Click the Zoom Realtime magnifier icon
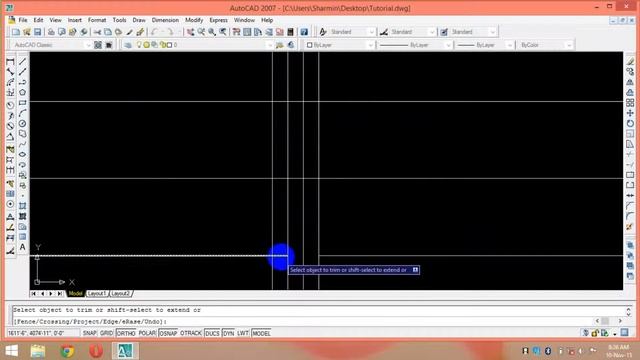Viewport: 640px width, 360px height. [201, 32]
